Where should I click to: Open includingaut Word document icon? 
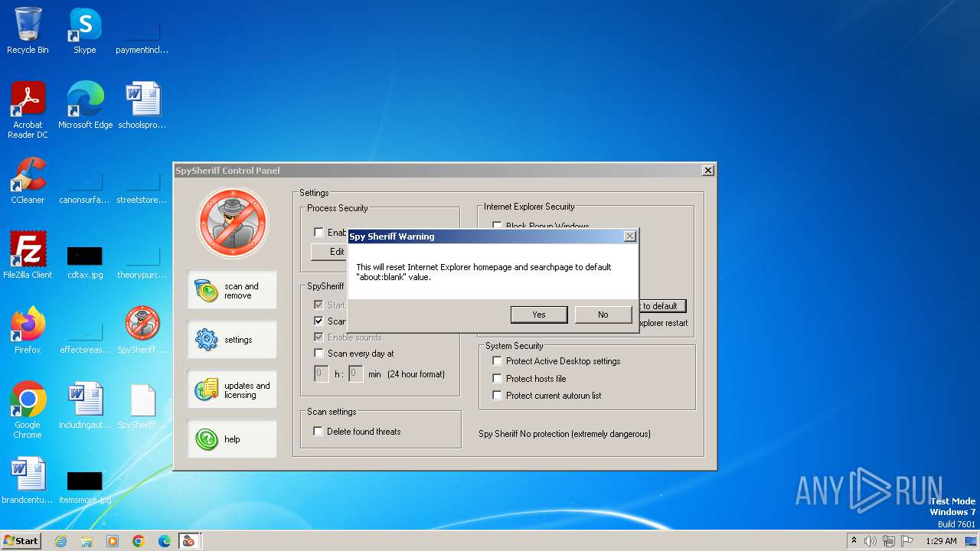(x=85, y=406)
